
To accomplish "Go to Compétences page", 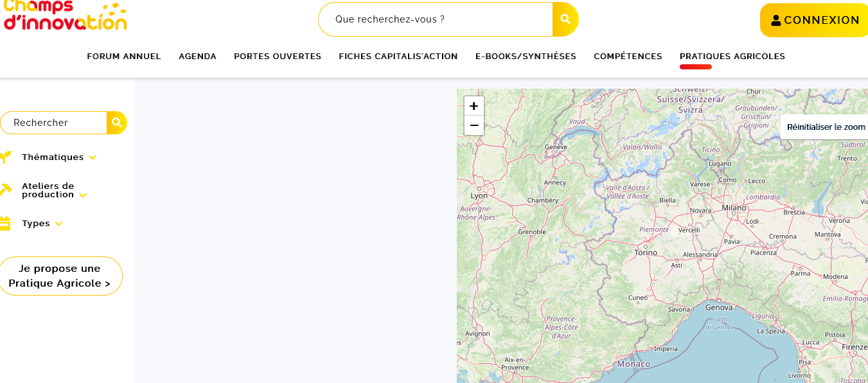I will tap(628, 57).
